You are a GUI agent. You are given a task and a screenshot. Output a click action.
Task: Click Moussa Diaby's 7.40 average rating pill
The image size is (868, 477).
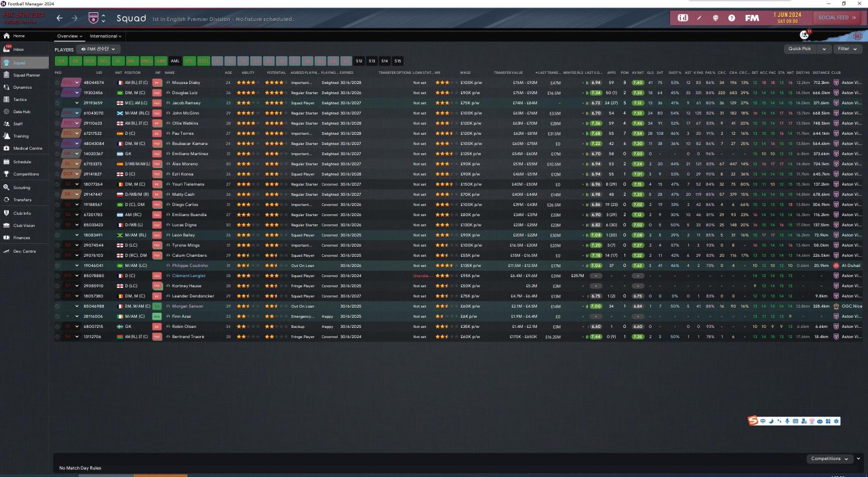click(637, 83)
